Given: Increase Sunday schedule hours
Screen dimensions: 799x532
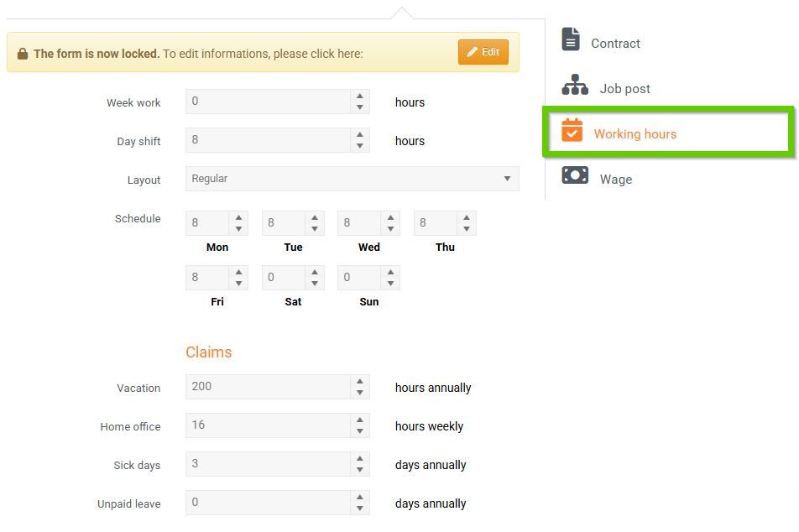Looking at the screenshot, I should (390, 273).
